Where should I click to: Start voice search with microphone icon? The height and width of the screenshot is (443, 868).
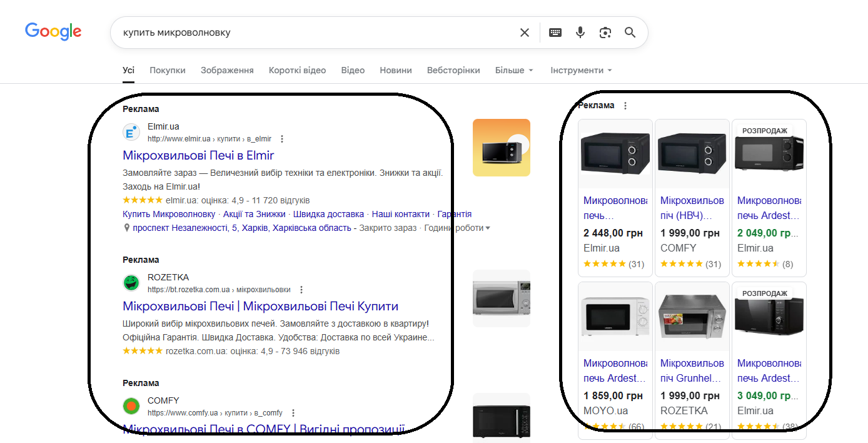click(x=580, y=33)
